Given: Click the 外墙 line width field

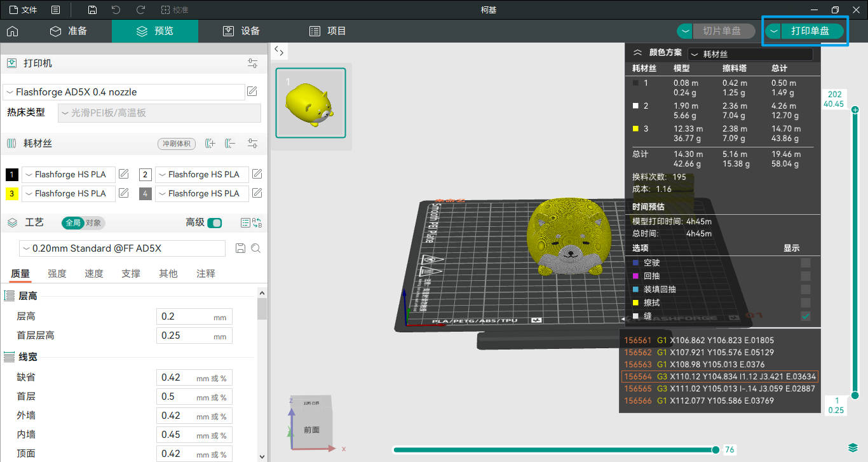Looking at the screenshot, I should [194, 416].
